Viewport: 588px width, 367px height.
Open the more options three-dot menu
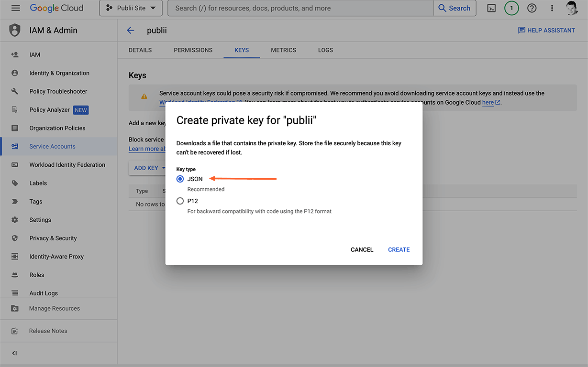click(552, 8)
